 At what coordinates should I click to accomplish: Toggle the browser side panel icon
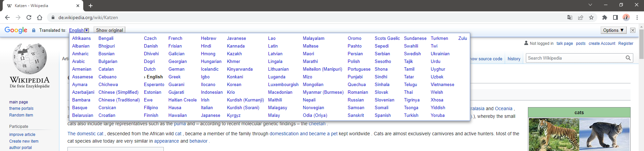click(x=615, y=17)
